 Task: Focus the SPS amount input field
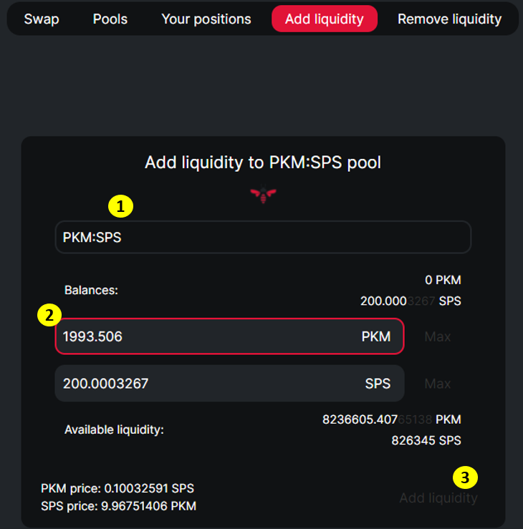(229, 383)
